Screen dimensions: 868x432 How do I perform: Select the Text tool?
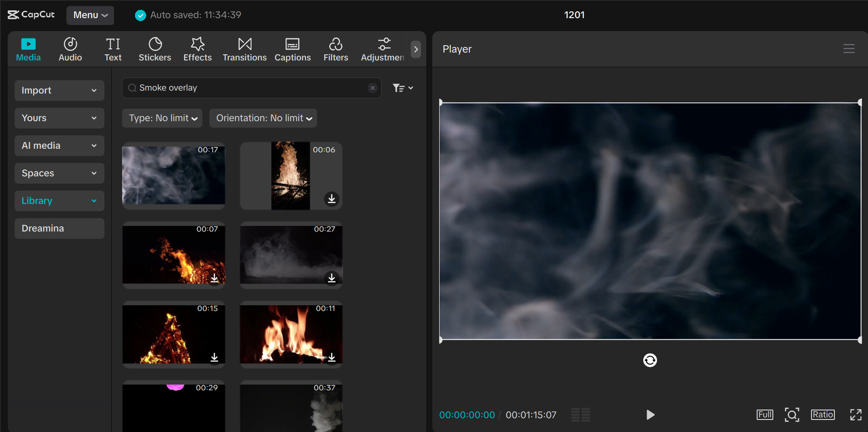click(113, 48)
